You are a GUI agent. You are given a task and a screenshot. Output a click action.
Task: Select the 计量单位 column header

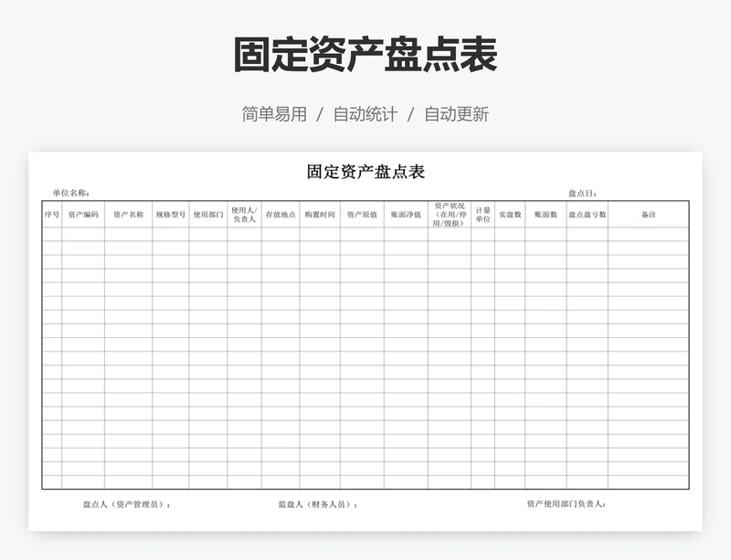[x=483, y=215]
